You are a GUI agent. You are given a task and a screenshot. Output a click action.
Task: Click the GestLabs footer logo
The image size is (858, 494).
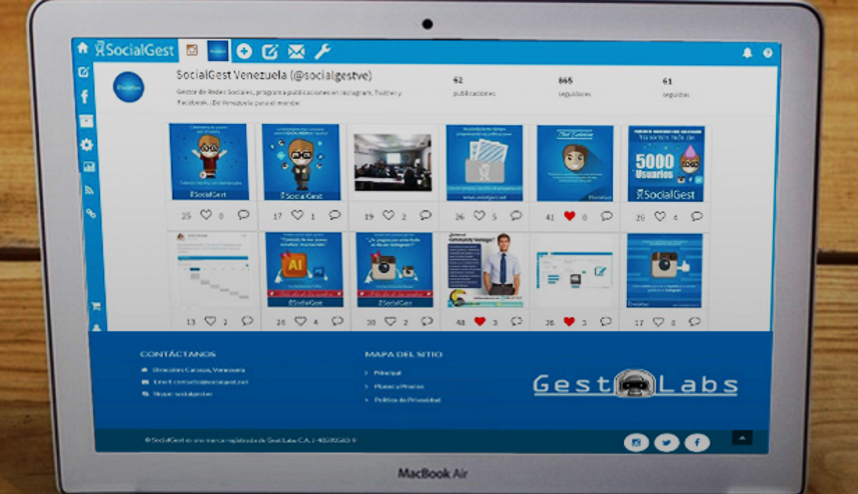635,383
